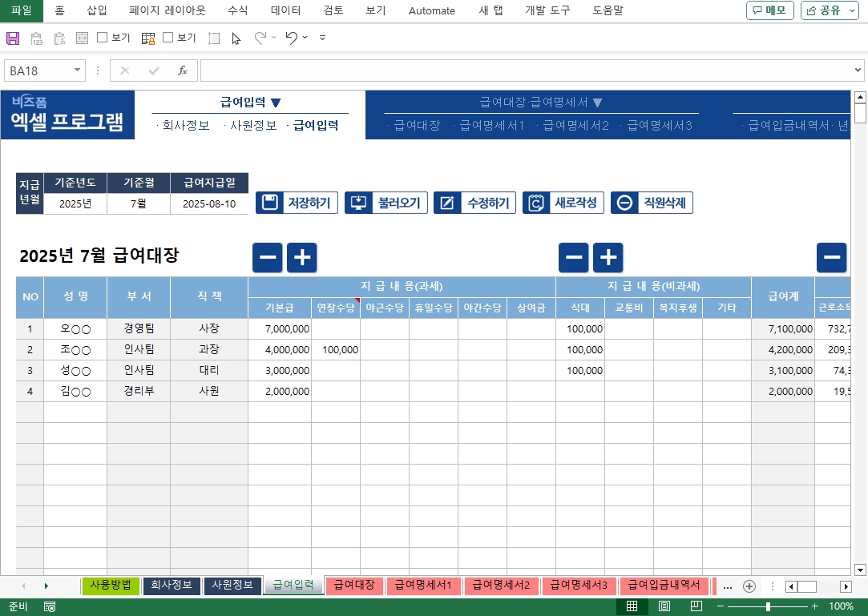
Task: Open the customize quick access toolbar dropdown
Action: click(x=322, y=38)
